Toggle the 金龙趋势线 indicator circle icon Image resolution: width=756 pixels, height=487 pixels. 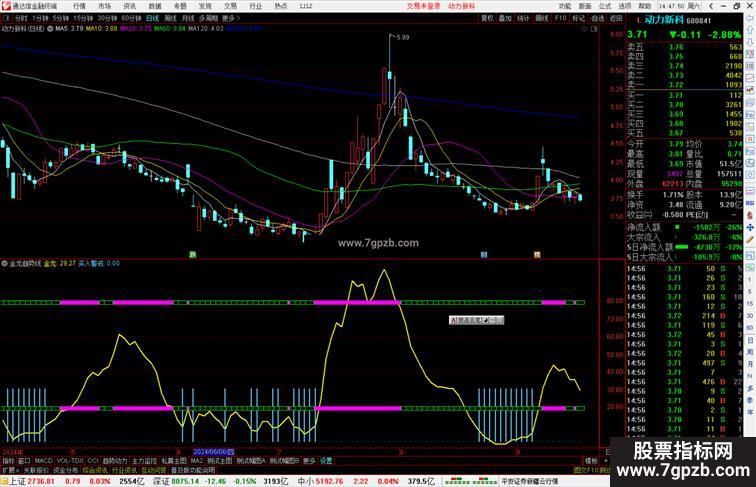point(4,264)
